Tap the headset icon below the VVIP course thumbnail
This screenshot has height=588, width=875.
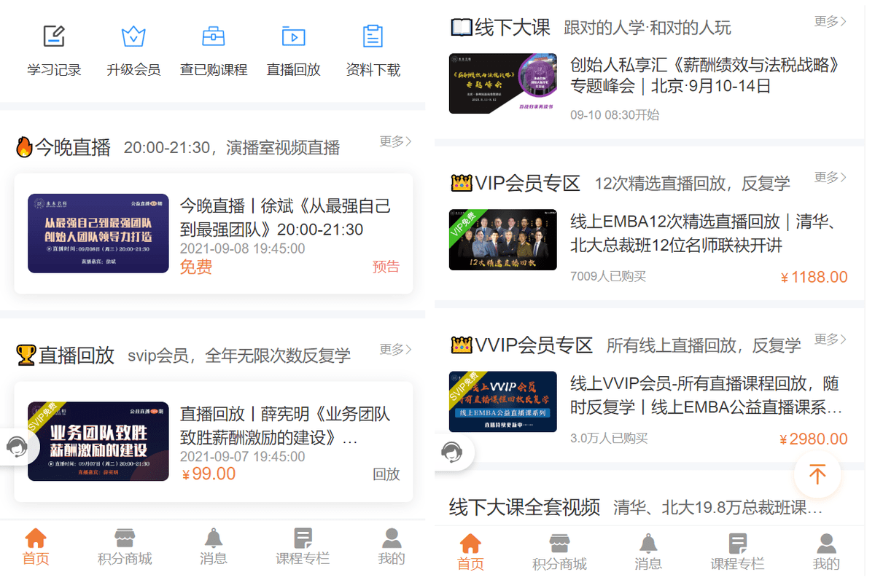click(452, 452)
